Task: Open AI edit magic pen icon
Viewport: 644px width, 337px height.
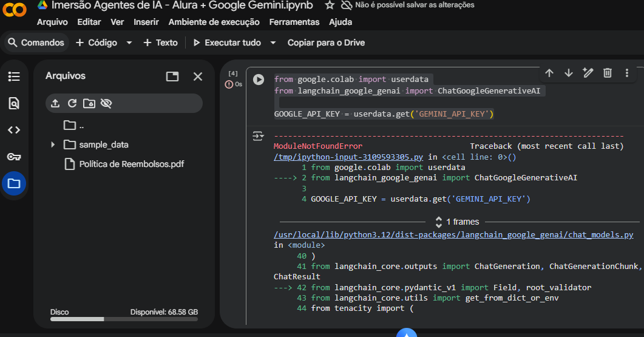Action: pos(588,73)
